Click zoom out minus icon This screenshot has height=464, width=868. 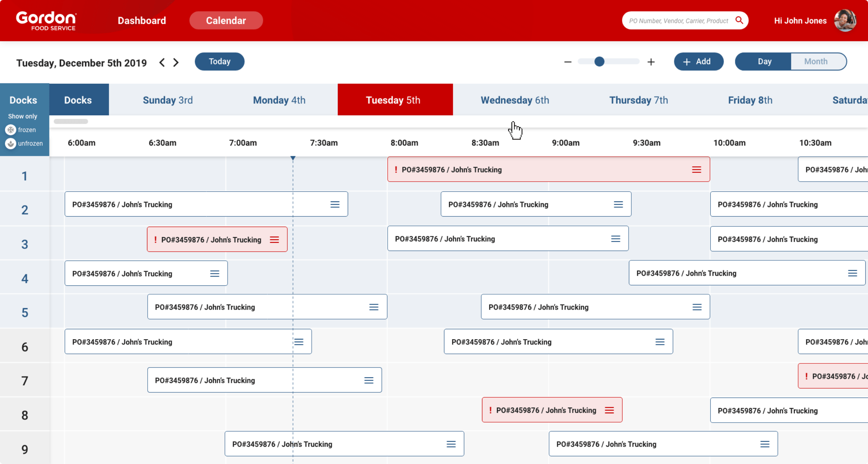coord(568,62)
